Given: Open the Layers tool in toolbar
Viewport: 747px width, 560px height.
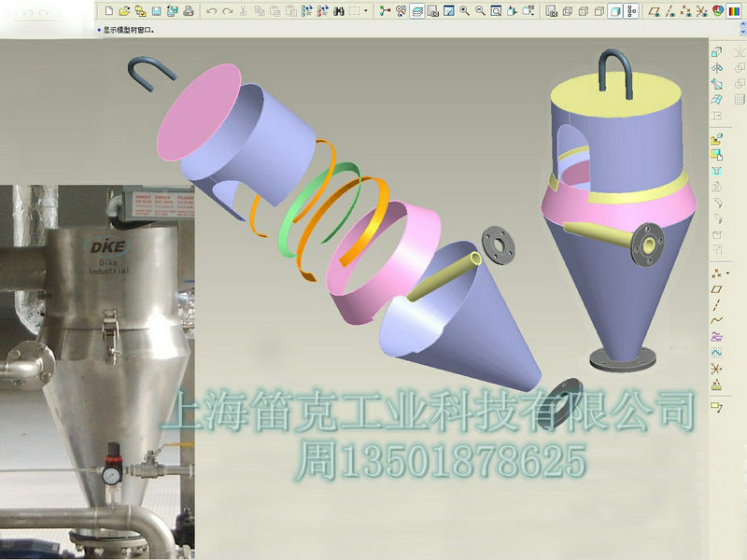Looking at the screenshot, I should 416,11.
